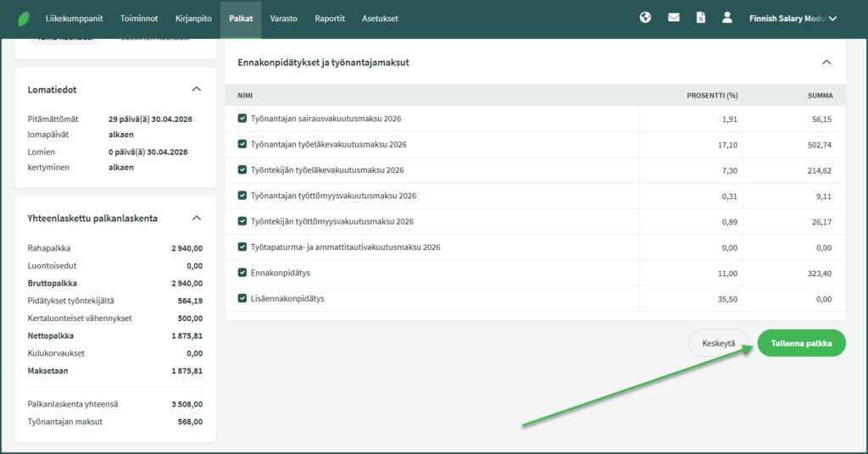Open the globe language icon
Screen dimensions: 868x454
click(x=645, y=18)
